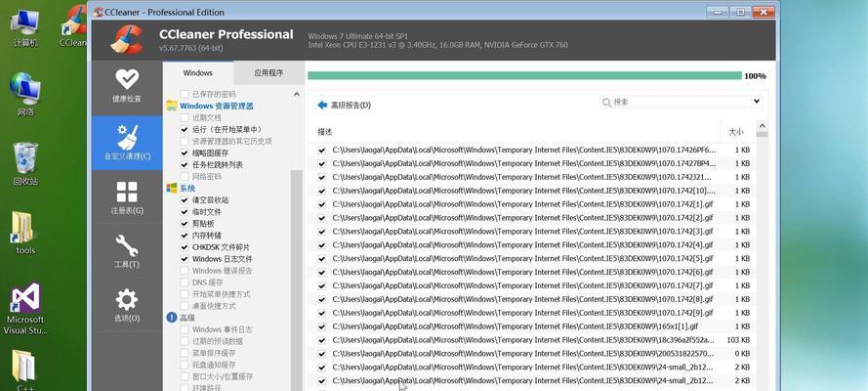Screen dimensions: 868x391
Task: Select the 计算机 desktop icon
Action: point(25,27)
